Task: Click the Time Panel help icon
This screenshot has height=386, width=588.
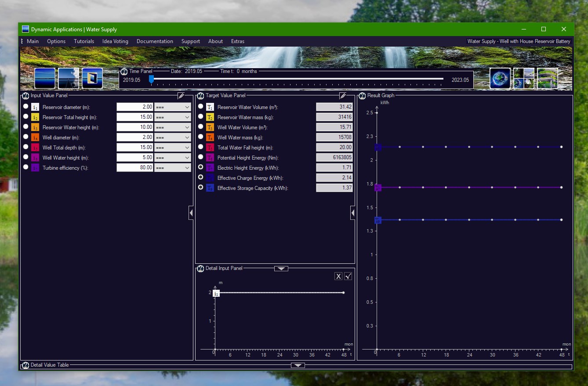Action: coord(124,71)
